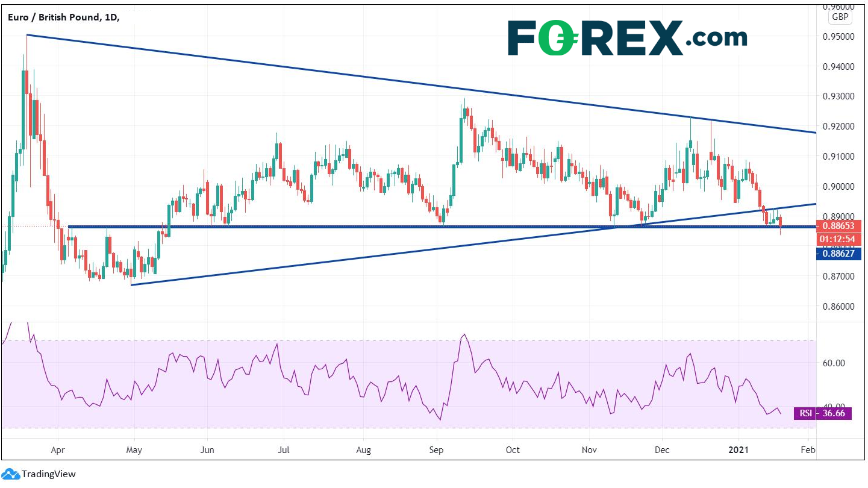
Task: Click the Feb date axis label
Action: pos(808,450)
